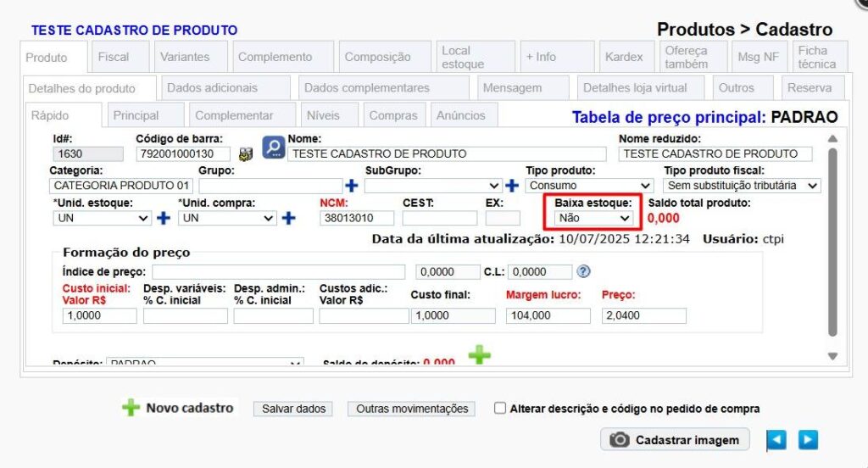
Task: Click the Salvar dados button
Action: click(x=293, y=409)
